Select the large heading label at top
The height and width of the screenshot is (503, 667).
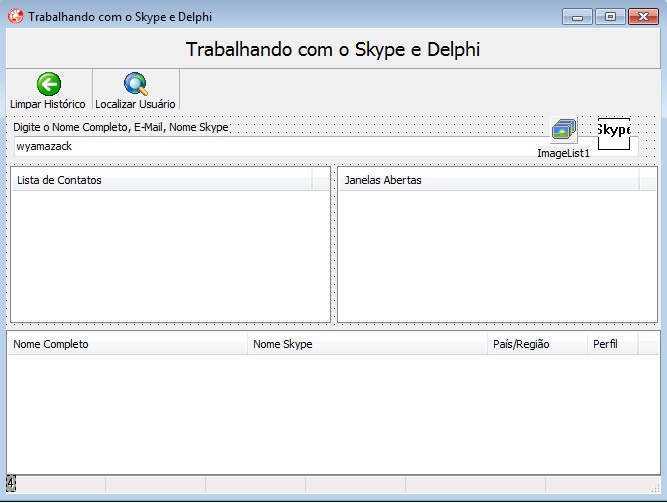333,49
